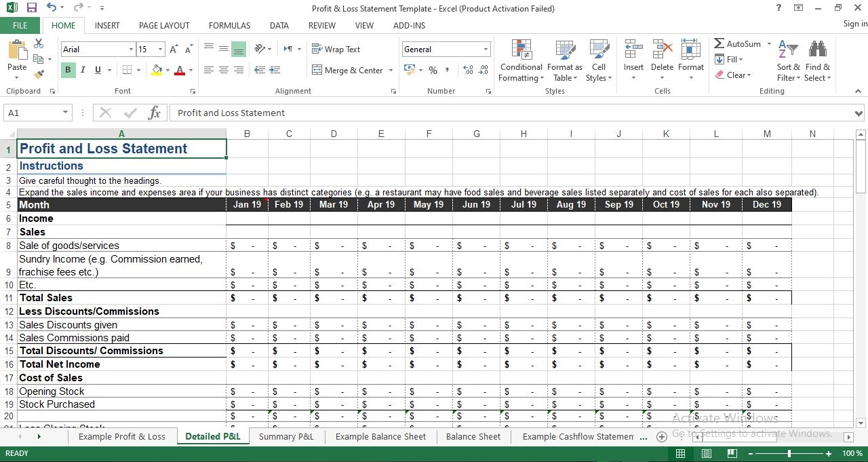Apply bold formatting from the Font group
Image resolution: width=868 pixels, height=462 pixels.
pyautogui.click(x=67, y=70)
